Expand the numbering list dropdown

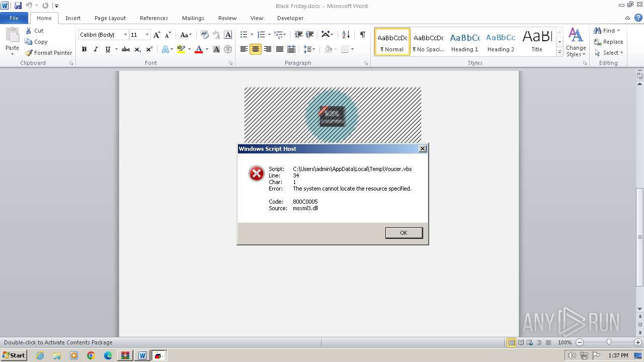tap(270, 35)
